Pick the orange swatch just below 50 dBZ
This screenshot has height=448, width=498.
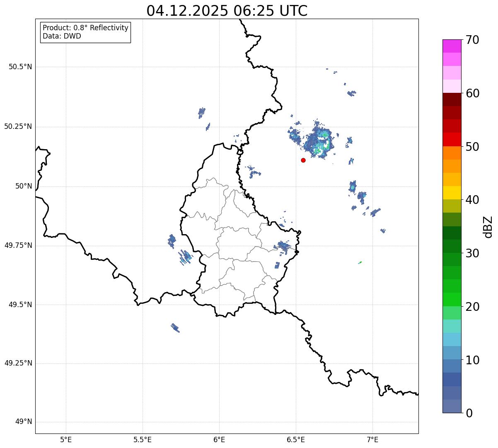pos(452,153)
